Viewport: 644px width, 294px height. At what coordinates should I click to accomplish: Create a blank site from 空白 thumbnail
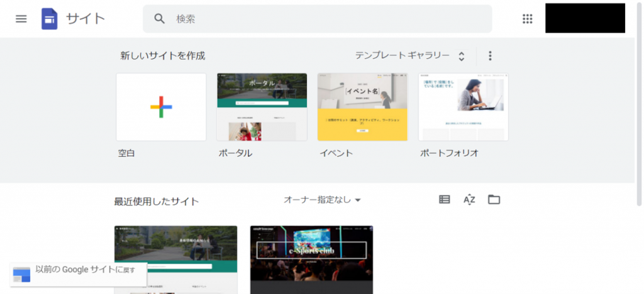pyautogui.click(x=161, y=107)
